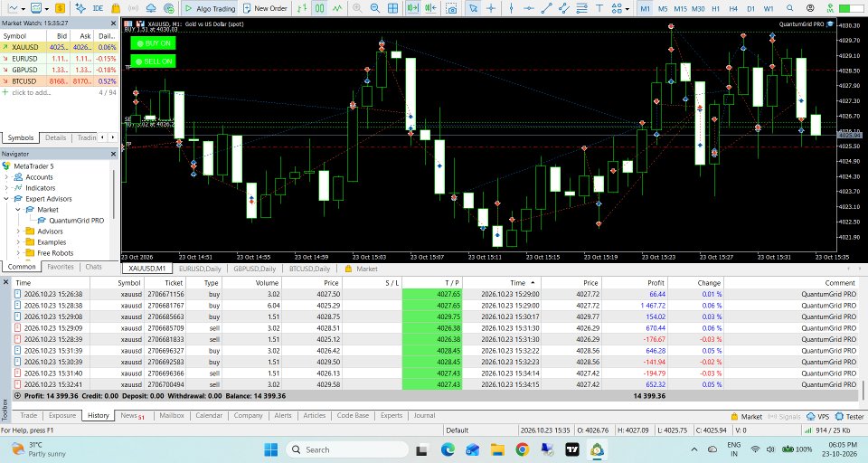Expand the Advisors folder in Navigator
This screenshot has width=868, height=463.
pyautogui.click(x=18, y=231)
